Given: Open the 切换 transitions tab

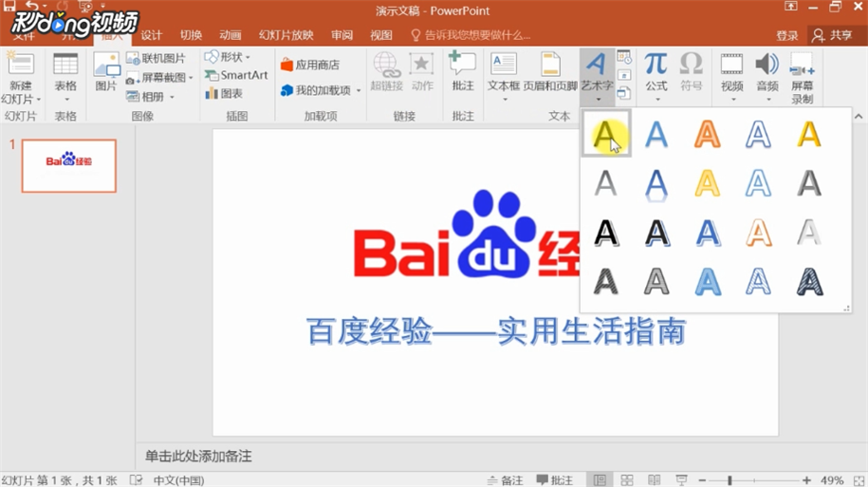Looking at the screenshot, I should click(x=191, y=35).
